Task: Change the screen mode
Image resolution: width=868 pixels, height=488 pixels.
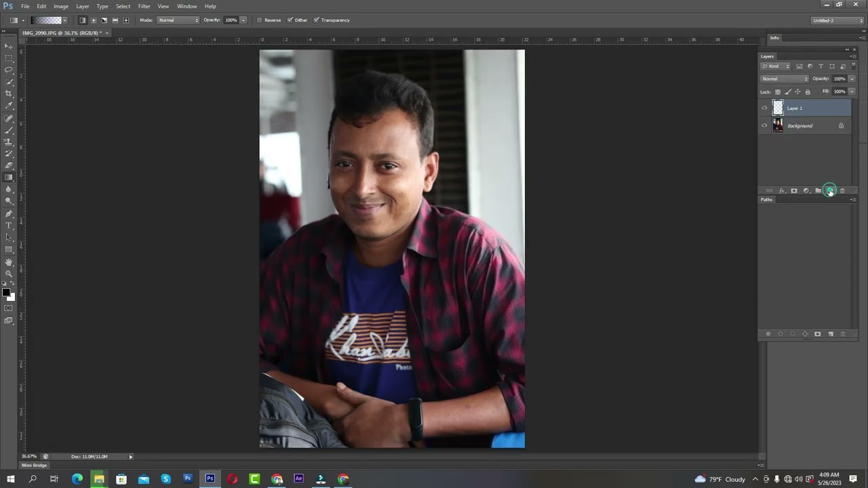Action: coord(9,321)
